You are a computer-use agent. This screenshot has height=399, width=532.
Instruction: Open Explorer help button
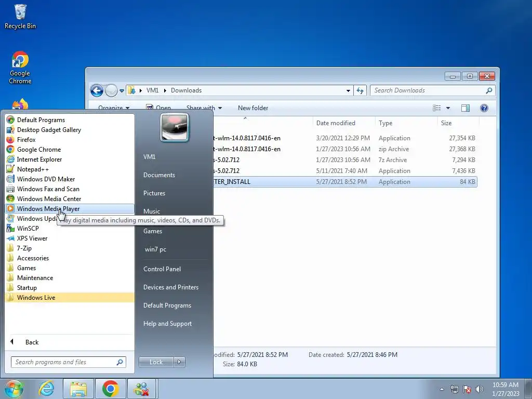[x=484, y=108]
